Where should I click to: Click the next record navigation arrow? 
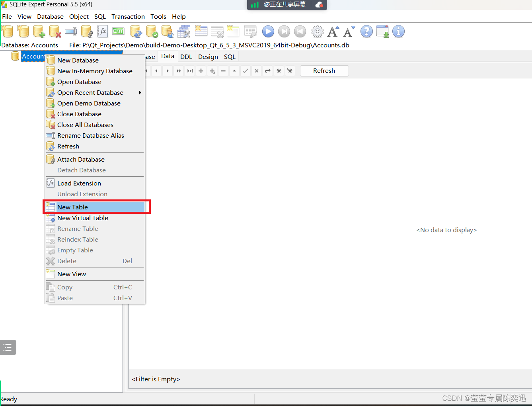coord(168,71)
